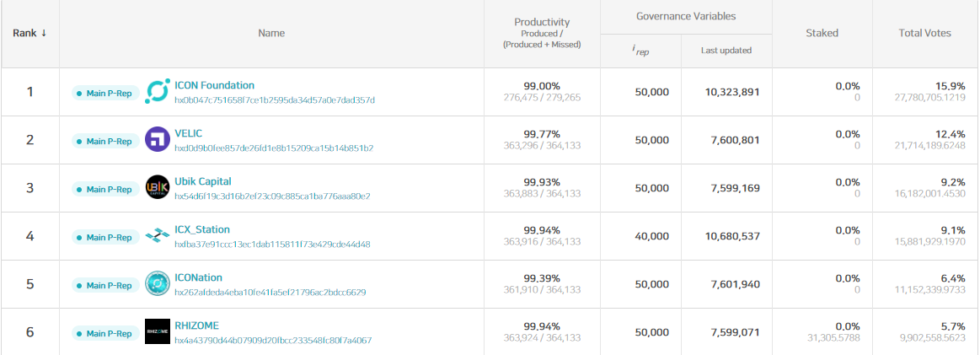Click the Staked column header

click(822, 33)
